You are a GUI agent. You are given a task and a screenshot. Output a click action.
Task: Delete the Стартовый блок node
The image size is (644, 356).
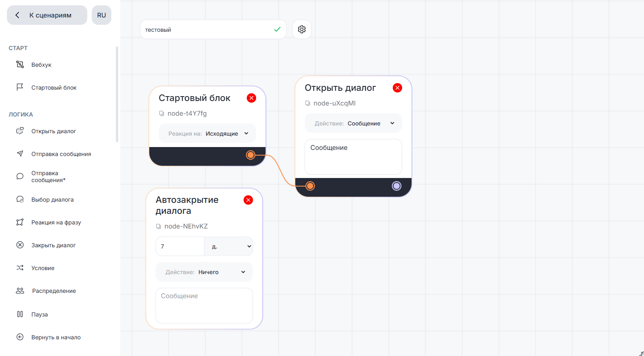pos(251,98)
